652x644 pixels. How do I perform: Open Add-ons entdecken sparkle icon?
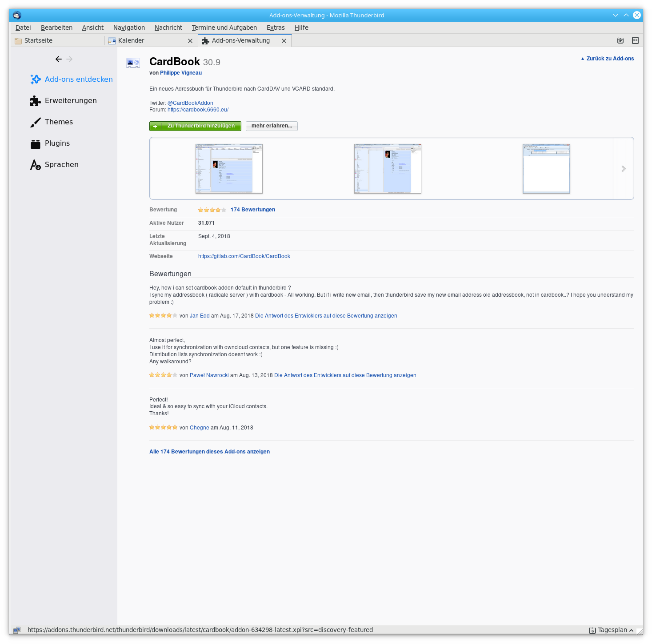tap(36, 80)
